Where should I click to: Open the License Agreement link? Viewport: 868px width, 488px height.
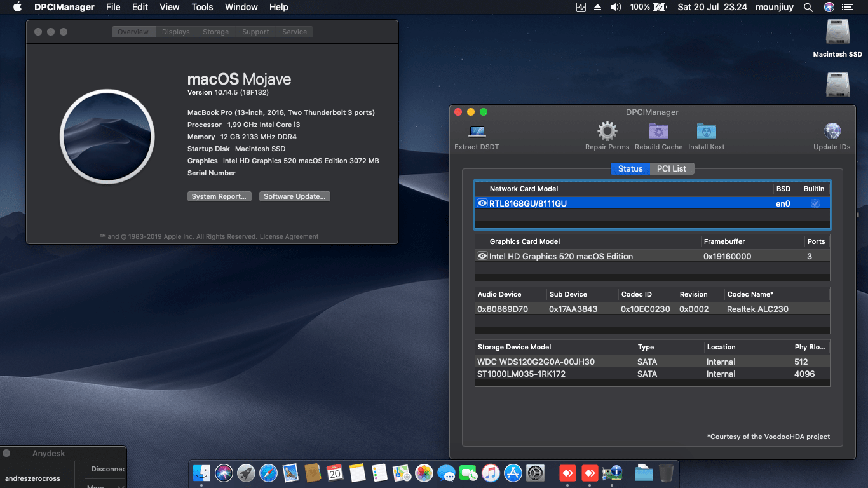289,236
